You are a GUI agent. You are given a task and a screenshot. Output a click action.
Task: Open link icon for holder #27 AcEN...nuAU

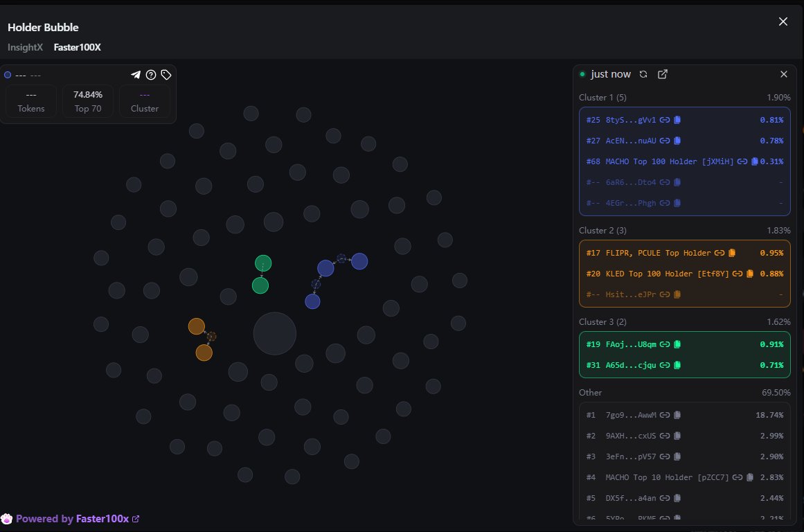(x=664, y=141)
